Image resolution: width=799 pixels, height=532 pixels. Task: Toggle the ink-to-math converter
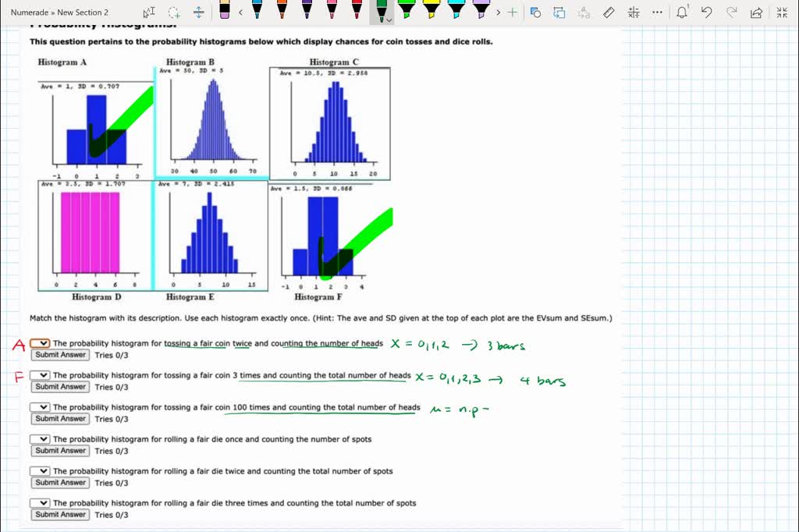(634, 12)
